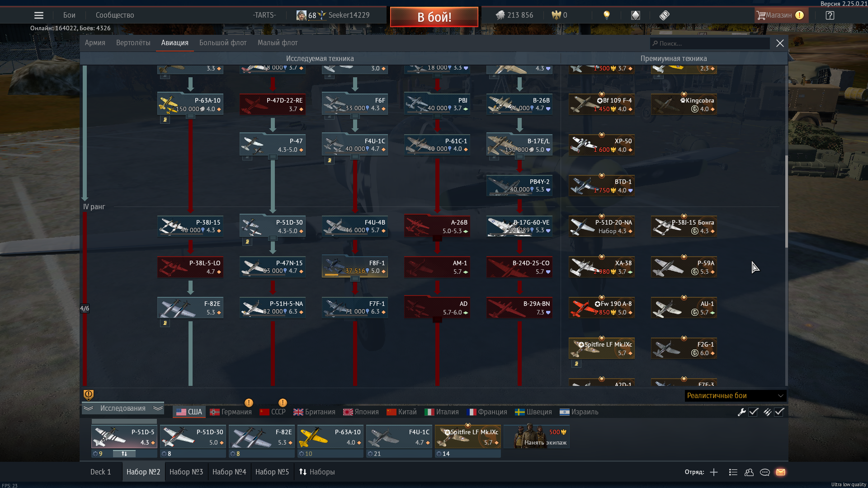Expand group marker below B-17E/L card
The image size is (868, 488).
click(519, 157)
